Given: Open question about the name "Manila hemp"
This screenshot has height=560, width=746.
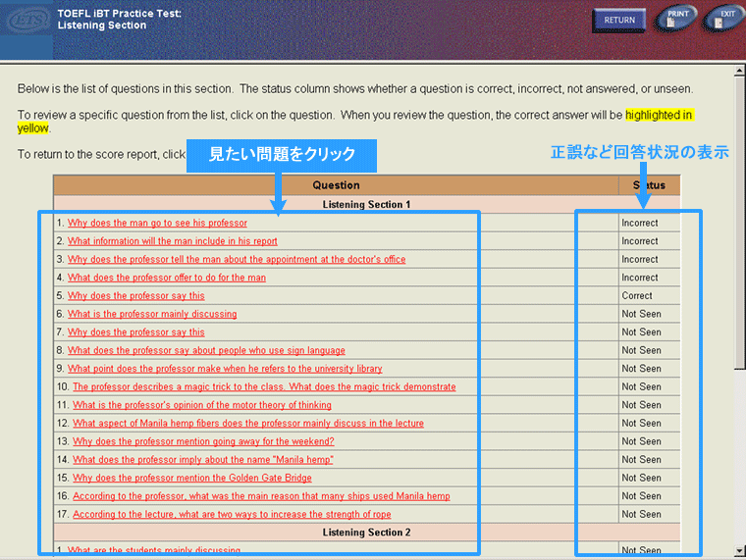Looking at the screenshot, I should pos(203,460).
